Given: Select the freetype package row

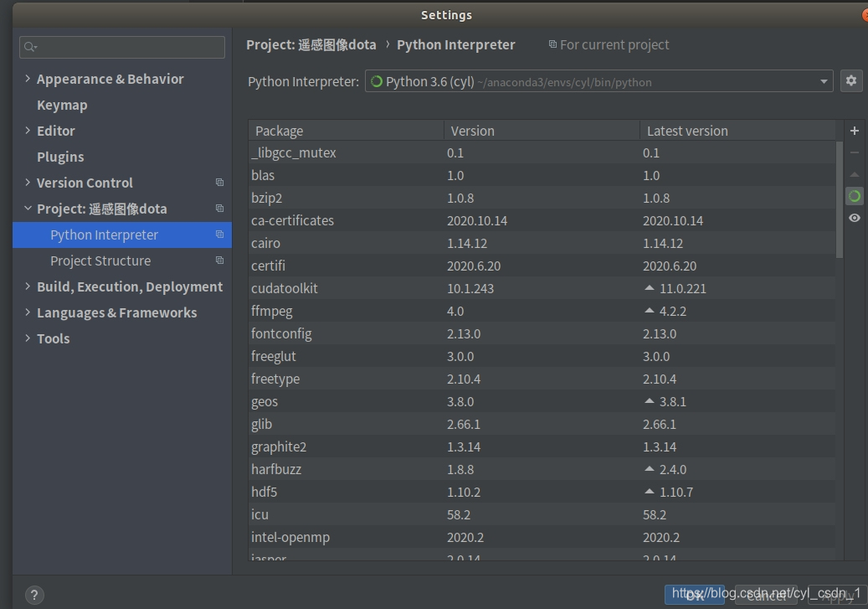Looking at the screenshot, I should point(542,379).
